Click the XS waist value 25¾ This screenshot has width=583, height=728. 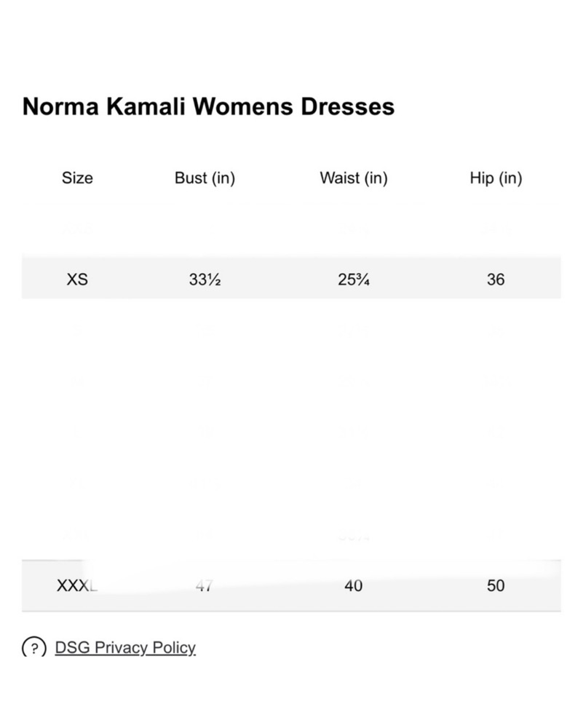tap(354, 279)
